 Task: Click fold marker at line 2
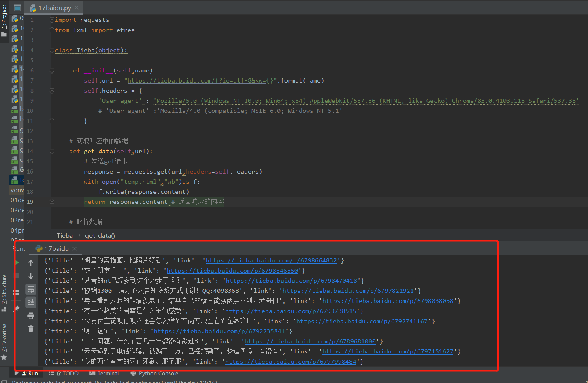click(x=52, y=30)
